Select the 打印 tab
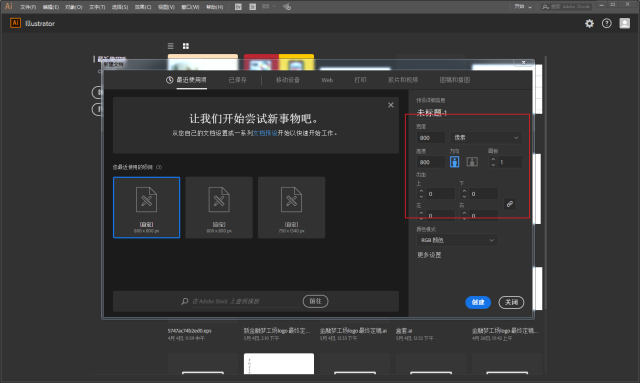 [x=360, y=80]
